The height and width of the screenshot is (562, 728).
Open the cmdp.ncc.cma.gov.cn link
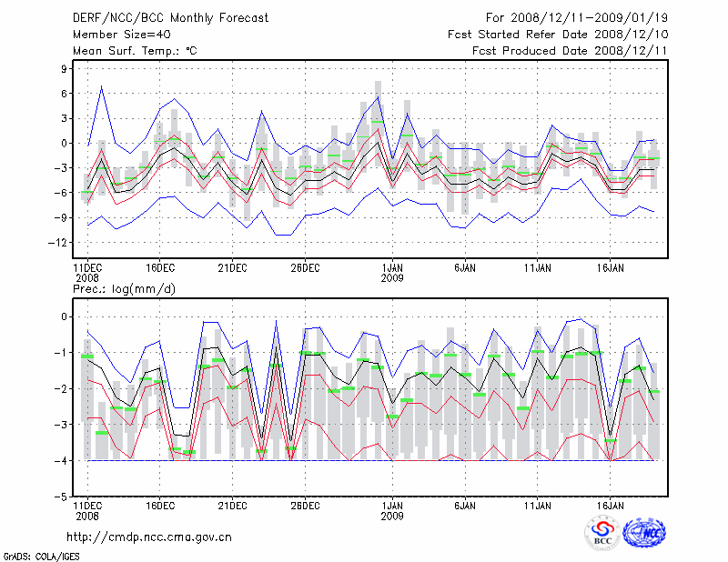(x=149, y=537)
